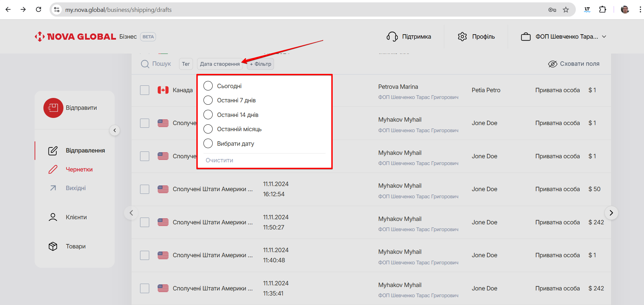
Task: Tick the checkbox for Канада row
Action: tap(145, 90)
